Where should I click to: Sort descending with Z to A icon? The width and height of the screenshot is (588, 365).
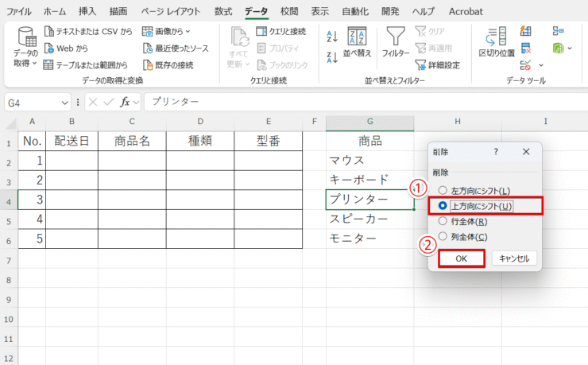(332, 57)
